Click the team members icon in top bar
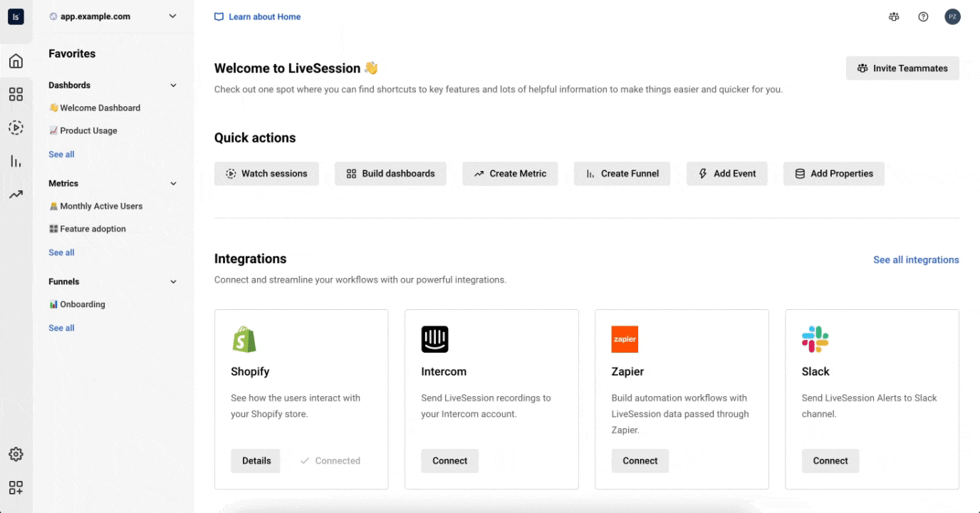 click(894, 17)
